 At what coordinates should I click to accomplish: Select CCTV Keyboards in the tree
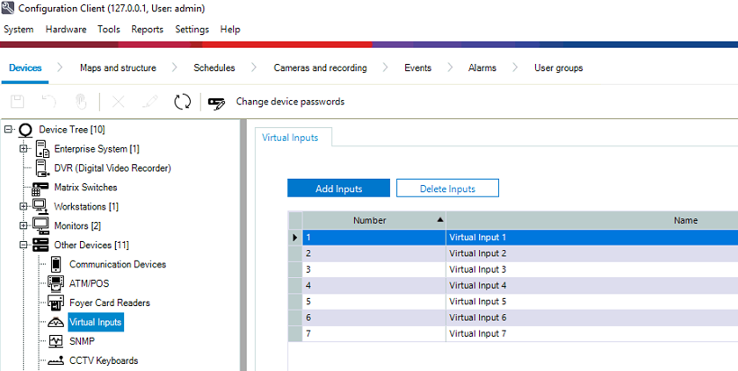[x=104, y=361]
